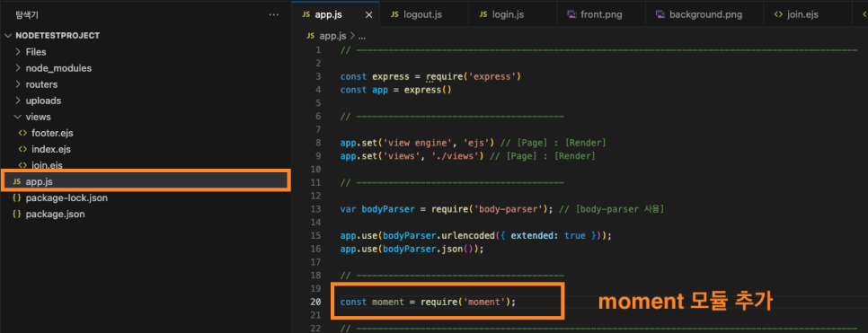This screenshot has width=868, height=333.
Task: Click the 탐색기 explorer panel title
Action: tap(27, 15)
